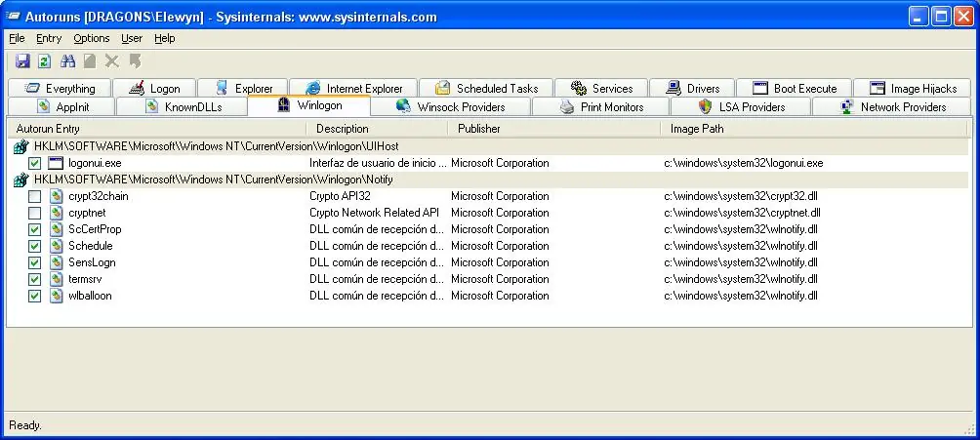Switch to the Services tab
The width and height of the screenshot is (980, 440).
[601, 88]
